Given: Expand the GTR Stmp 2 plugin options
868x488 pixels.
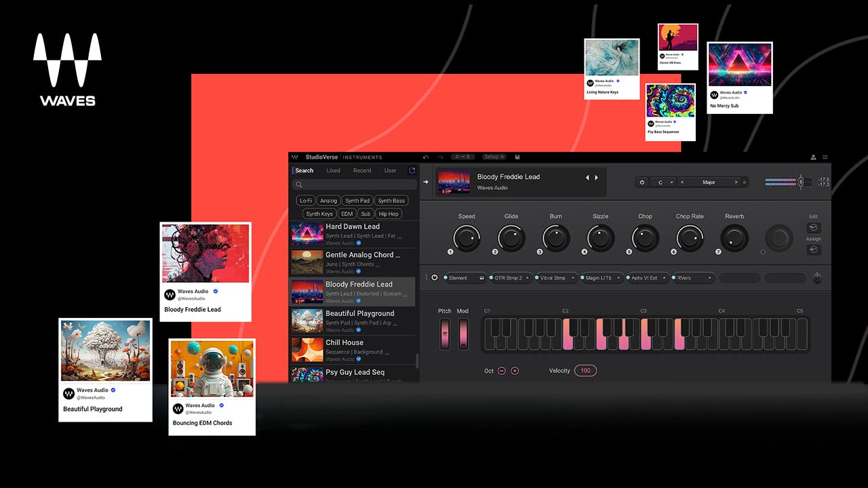Looking at the screenshot, I should pos(527,277).
